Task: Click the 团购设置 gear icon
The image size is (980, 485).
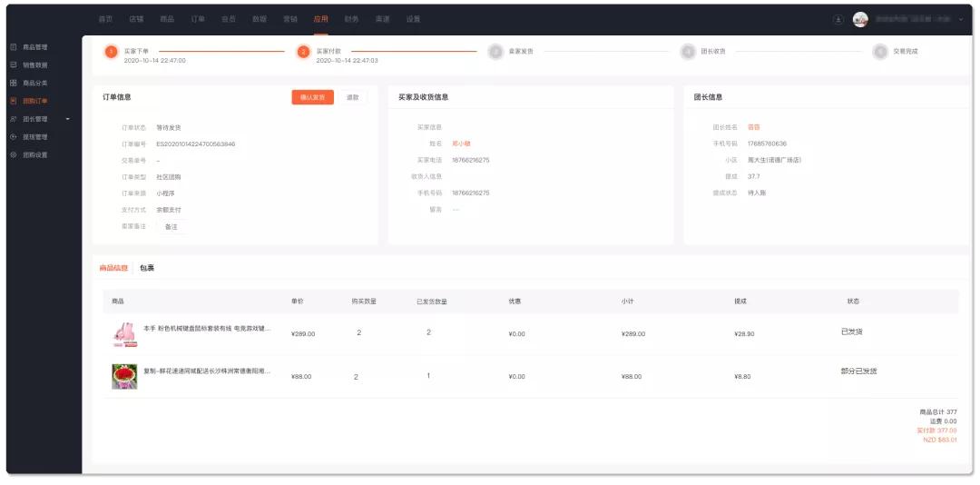Action: tap(13, 154)
